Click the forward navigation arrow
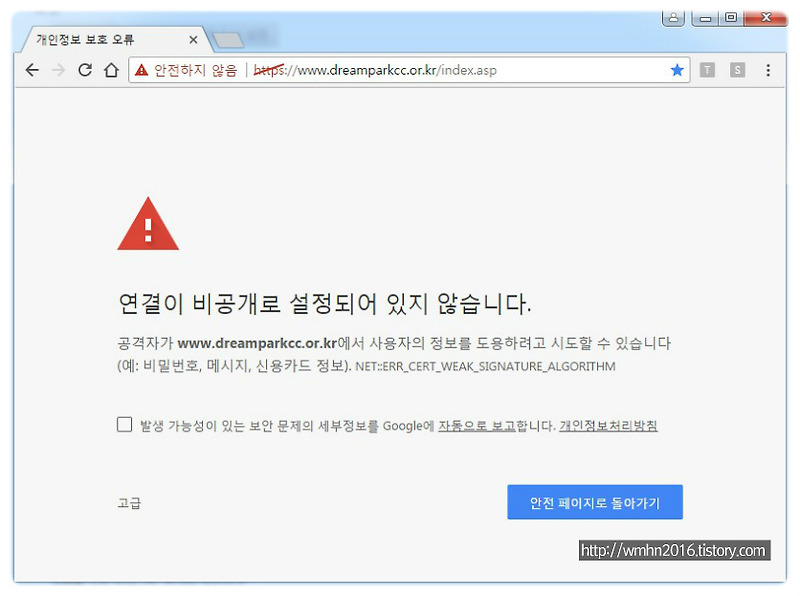Viewport: 800px width, 596px height. pyautogui.click(x=59, y=70)
